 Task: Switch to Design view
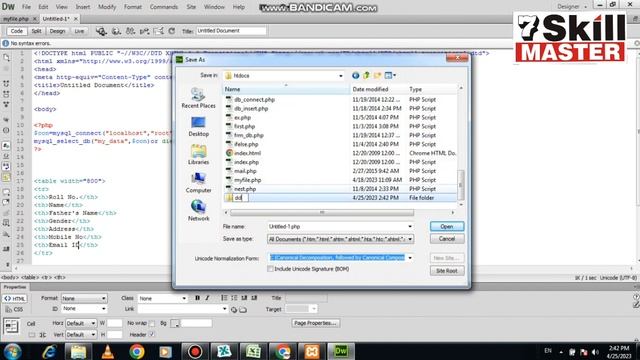tap(58, 31)
